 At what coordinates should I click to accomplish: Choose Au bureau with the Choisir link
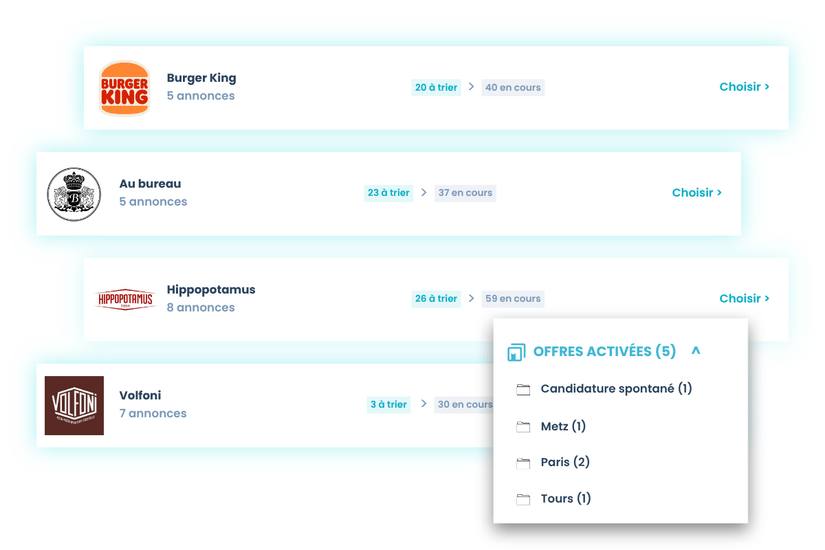(x=697, y=193)
